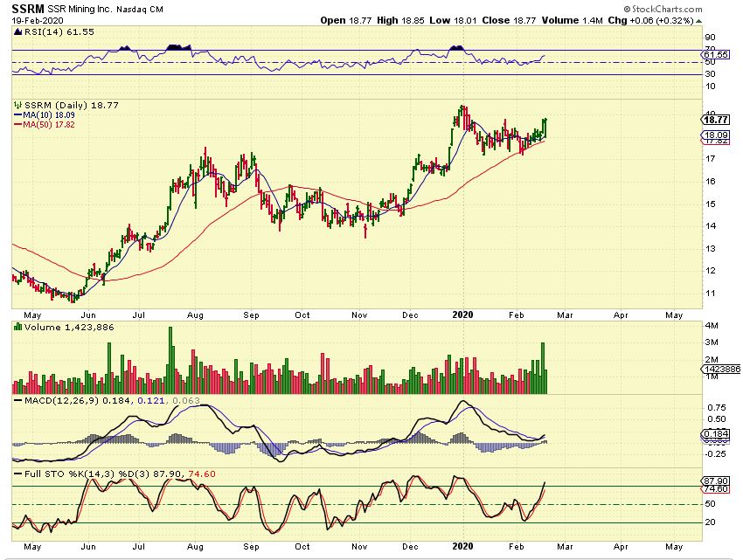The width and height of the screenshot is (743, 560).
Task: Click the Volume legend bar icon
Action: point(18,327)
